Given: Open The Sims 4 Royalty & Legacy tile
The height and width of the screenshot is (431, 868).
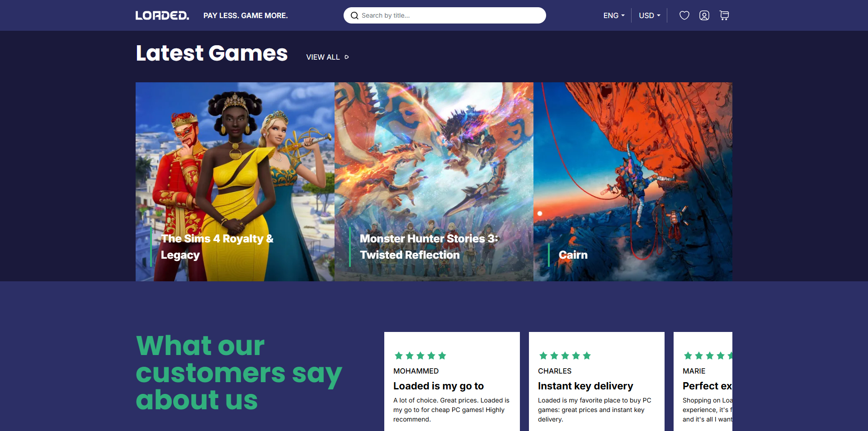Looking at the screenshot, I should click(235, 182).
